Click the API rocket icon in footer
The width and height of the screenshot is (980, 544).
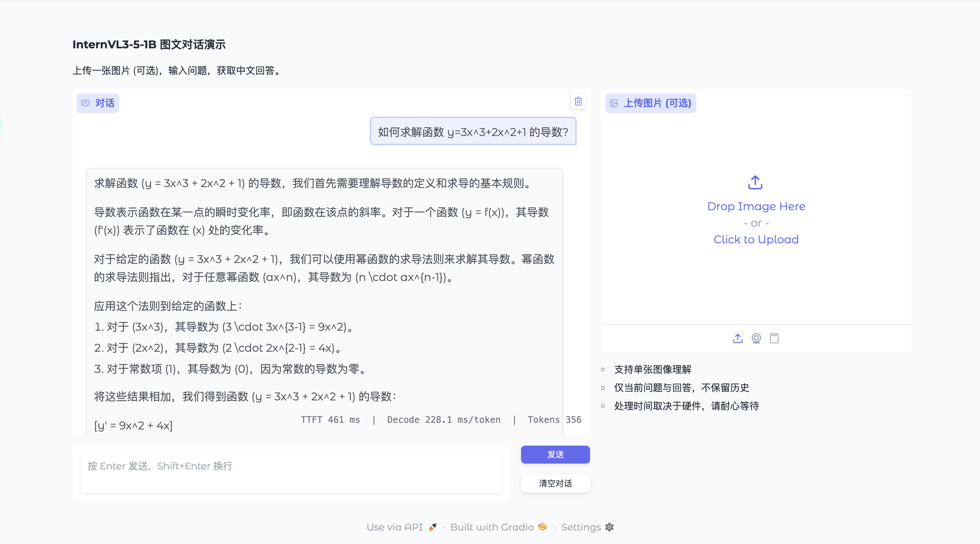click(433, 527)
